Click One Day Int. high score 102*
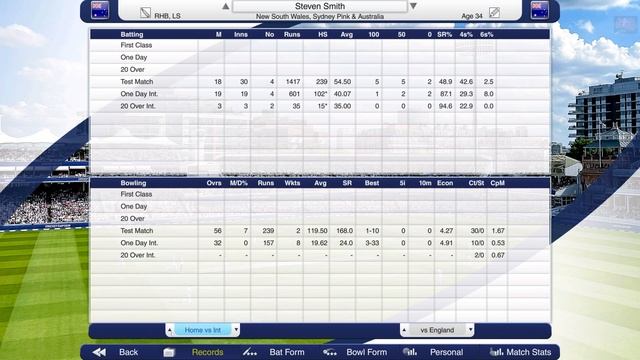Image resolution: width=640 pixels, height=360 pixels. (319, 94)
